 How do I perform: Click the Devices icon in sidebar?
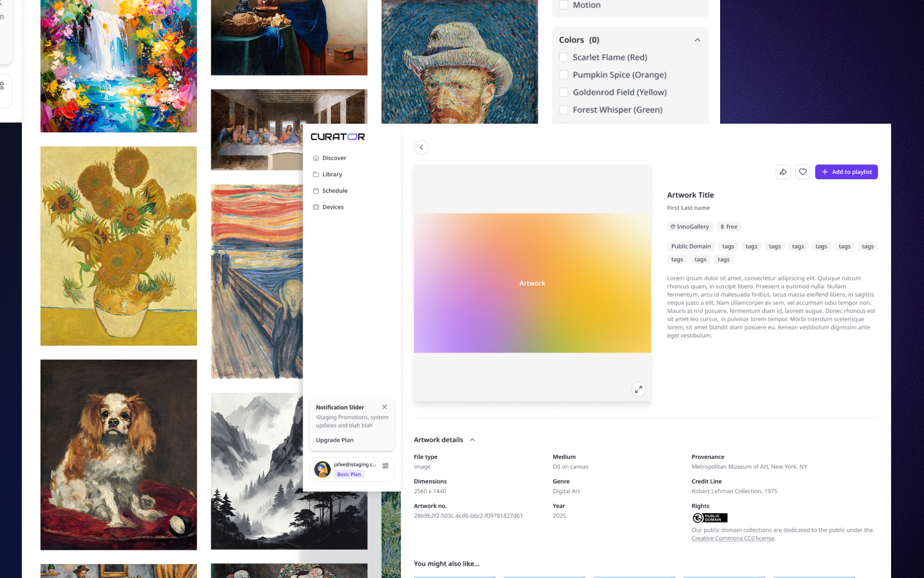316,207
